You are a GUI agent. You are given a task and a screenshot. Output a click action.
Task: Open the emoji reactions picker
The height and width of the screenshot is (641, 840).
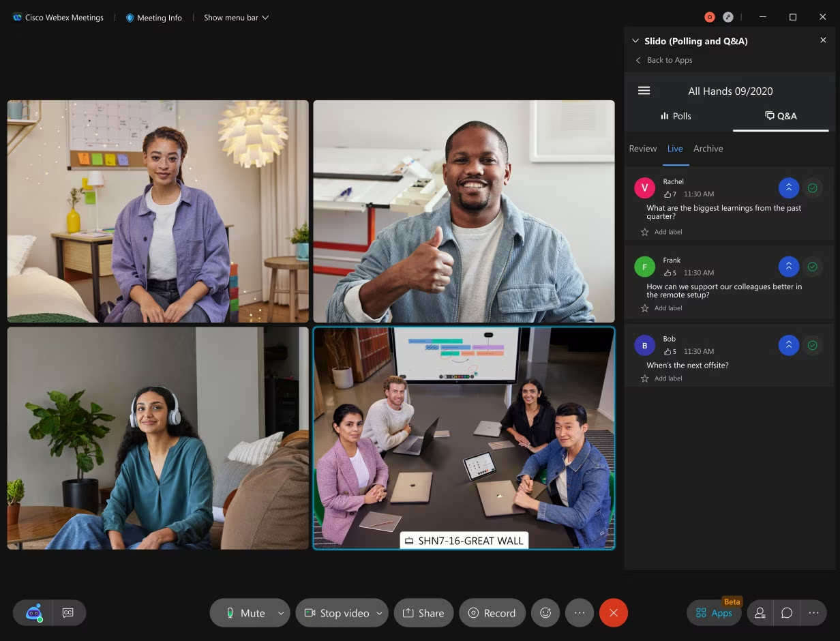coord(545,612)
